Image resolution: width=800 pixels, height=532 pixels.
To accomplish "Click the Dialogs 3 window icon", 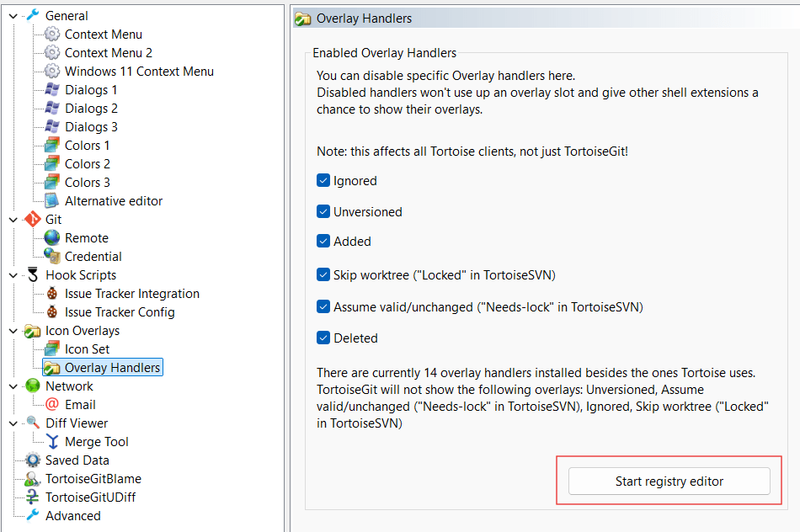I will pos(52,126).
